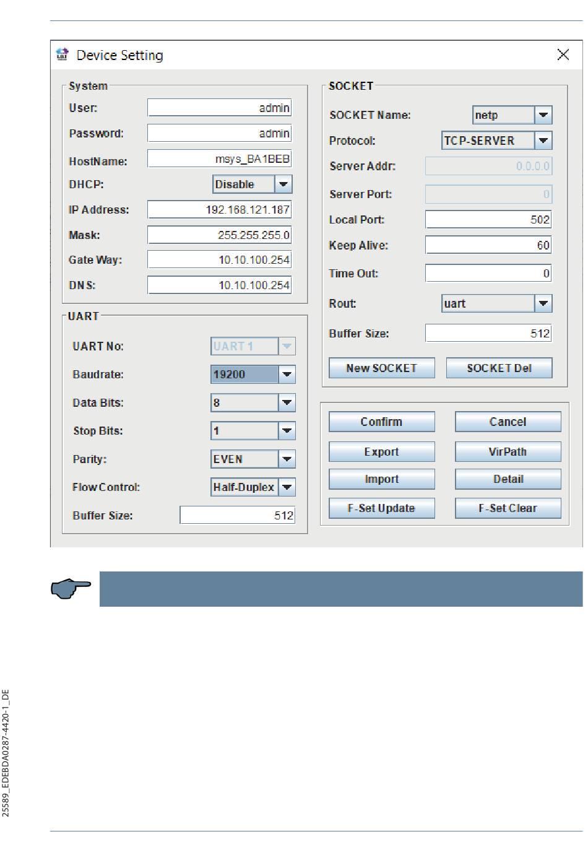Click the Local Port field 502

tap(488, 219)
